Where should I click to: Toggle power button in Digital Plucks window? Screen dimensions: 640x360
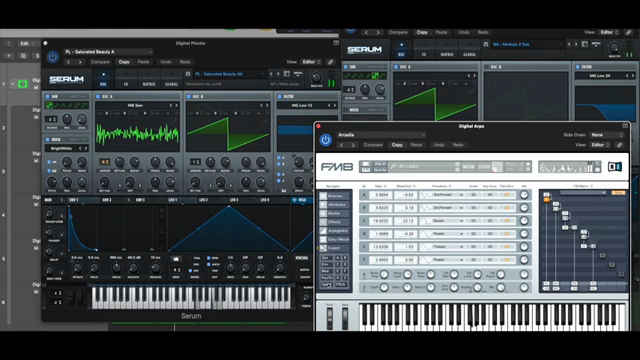pyautogui.click(x=52, y=57)
